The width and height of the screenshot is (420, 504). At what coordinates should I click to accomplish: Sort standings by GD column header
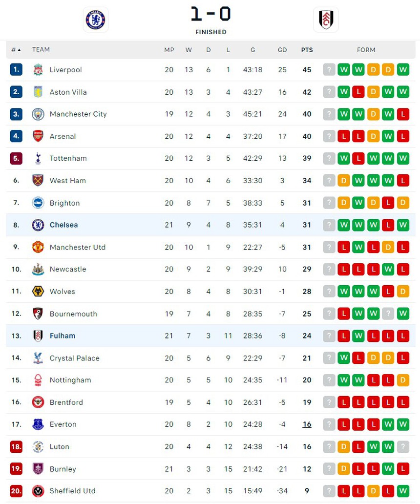[x=282, y=50]
